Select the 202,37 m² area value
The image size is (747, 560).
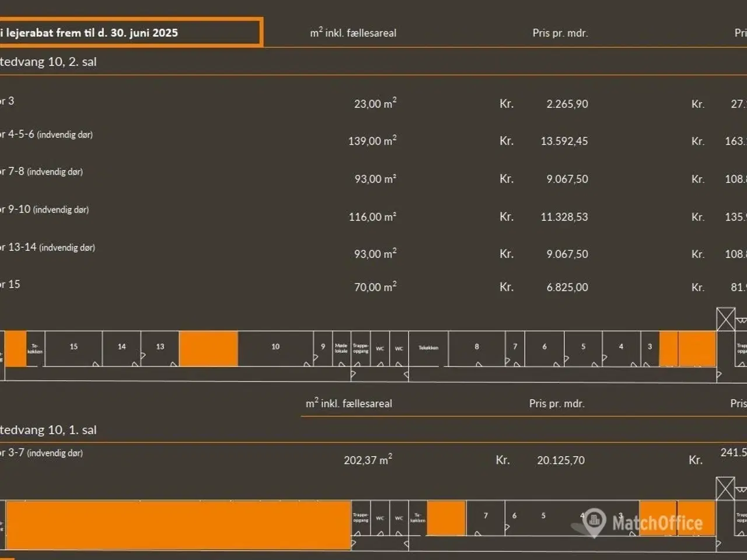[368, 460]
